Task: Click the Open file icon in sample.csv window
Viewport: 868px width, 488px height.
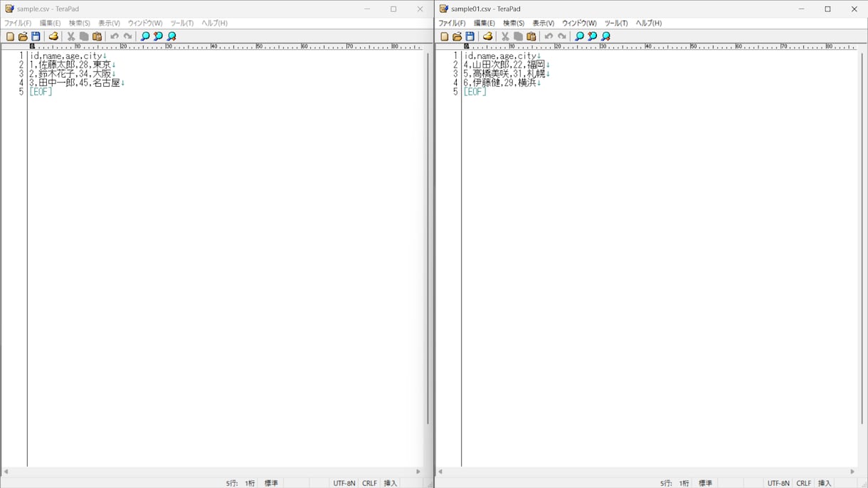Action: [x=23, y=36]
